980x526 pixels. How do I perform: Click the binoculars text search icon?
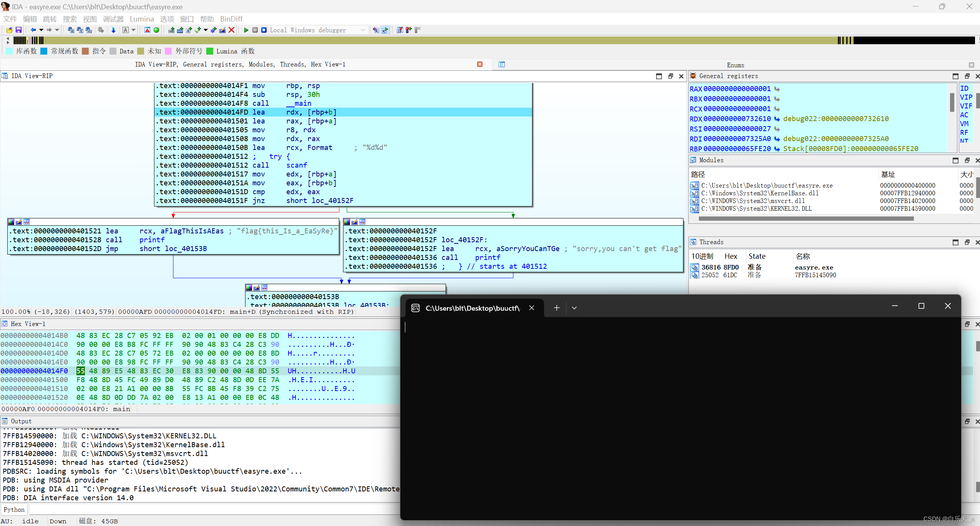80,30
